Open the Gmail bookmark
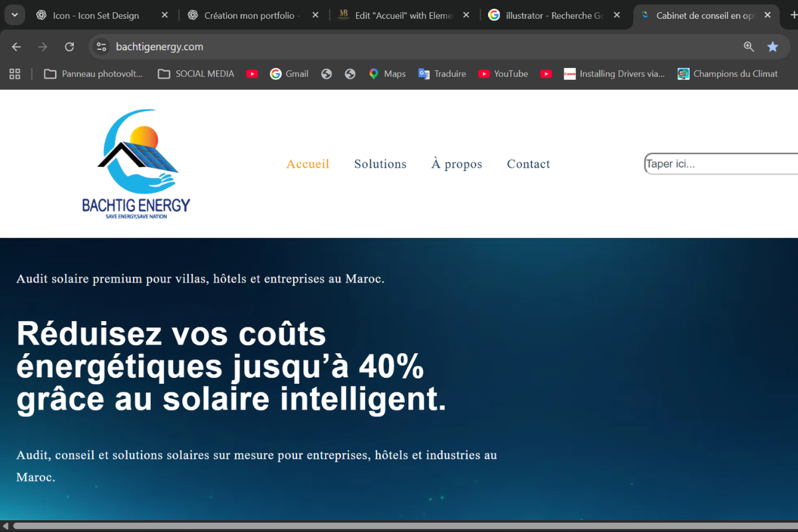Screen dimensions: 798x532 [x=289, y=74]
